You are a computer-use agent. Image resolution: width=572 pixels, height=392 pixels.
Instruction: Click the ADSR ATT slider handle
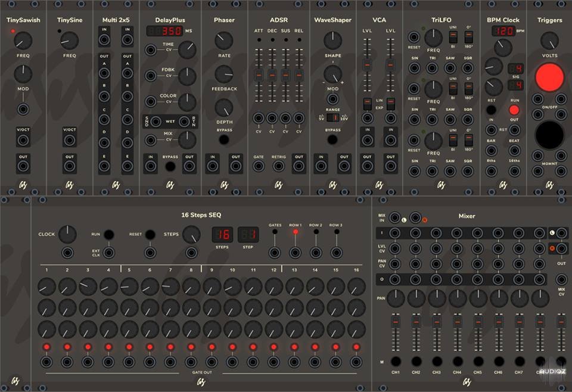(x=259, y=76)
